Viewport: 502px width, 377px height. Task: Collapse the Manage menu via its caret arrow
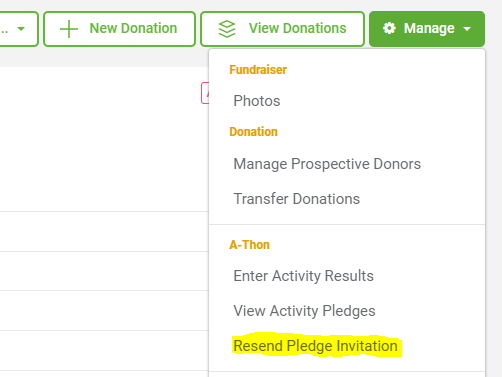click(467, 29)
